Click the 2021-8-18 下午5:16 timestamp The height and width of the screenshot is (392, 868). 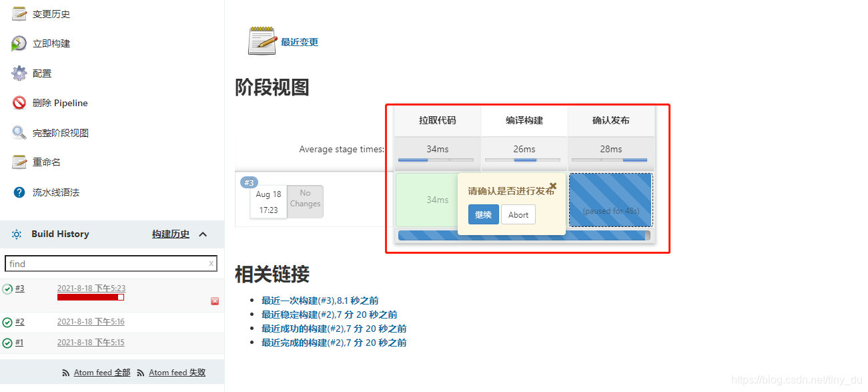[x=91, y=322]
